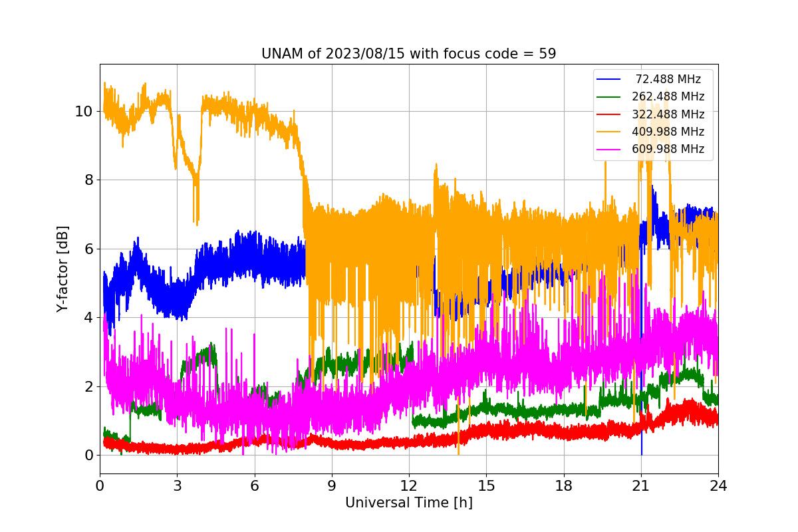Click the x-axis tick label '12'
Viewport: 798px width, 532px height.
coord(409,486)
